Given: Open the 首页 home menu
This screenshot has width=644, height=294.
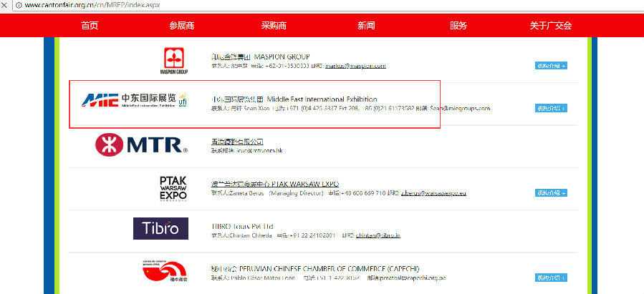Looking at the screenshot, I should pos(90,26).
